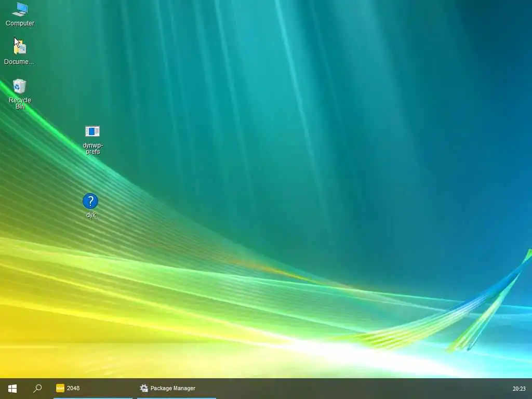Switch to the 2048 taskbar window

coord(93,389)
